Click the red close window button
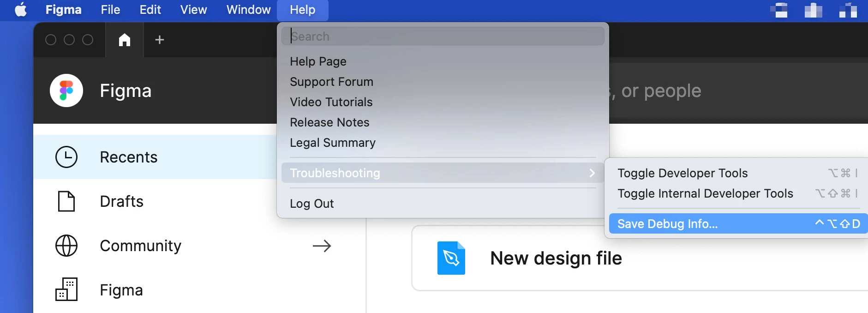 (x=51, y=40)
